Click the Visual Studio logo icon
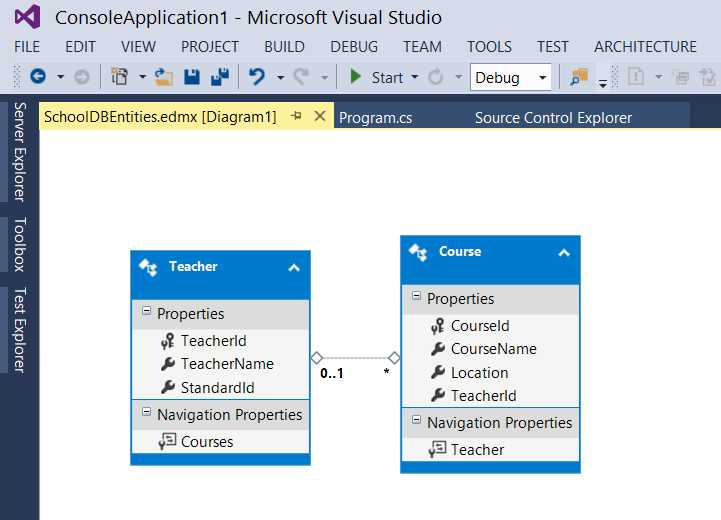The width and height of the screenshot is (721, 520). (28, 17)
